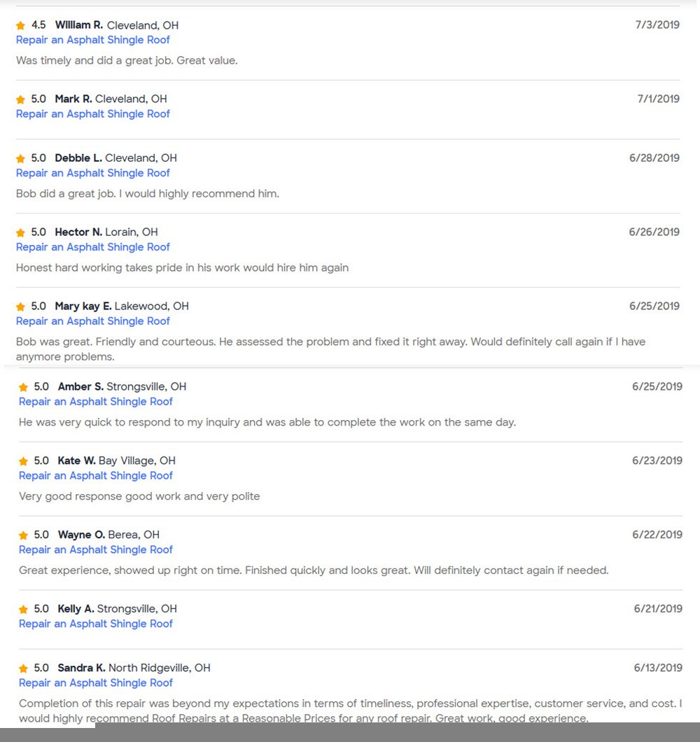Image resolution: width=700 pixels, height=742 pixels.
Task: Click the star icon for Amber S.'s review
Action: [24, 387]
